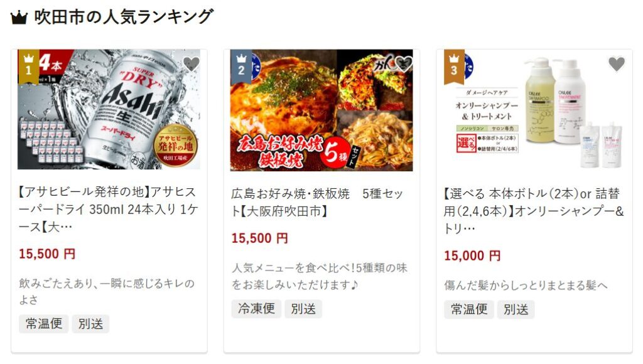643x364 pixels.
Task: Click 別送 tag under shampoo item
Action: click(516, 309)
